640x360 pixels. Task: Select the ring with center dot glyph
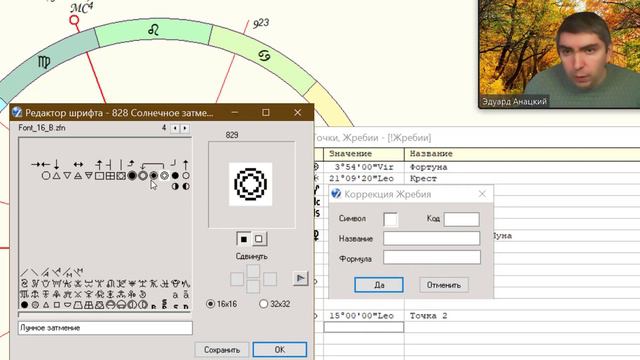click(x=153, y=176)
